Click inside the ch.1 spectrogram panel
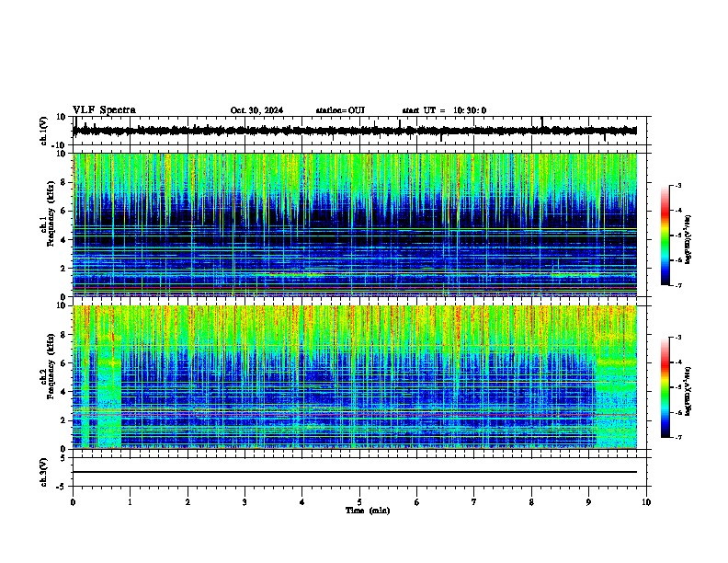Image resolution: width=728 pixels, height=563 pixels. pyautogui.click(x=355, y=224)
